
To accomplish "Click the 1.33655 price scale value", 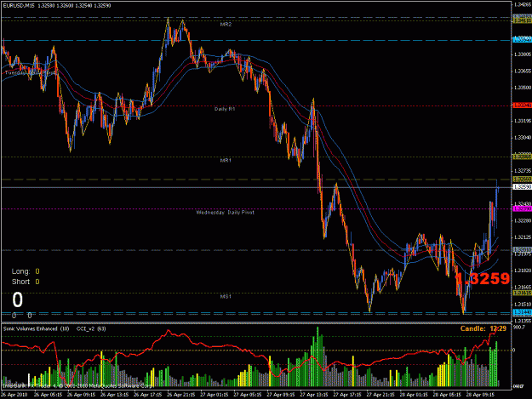I will 523,71.
